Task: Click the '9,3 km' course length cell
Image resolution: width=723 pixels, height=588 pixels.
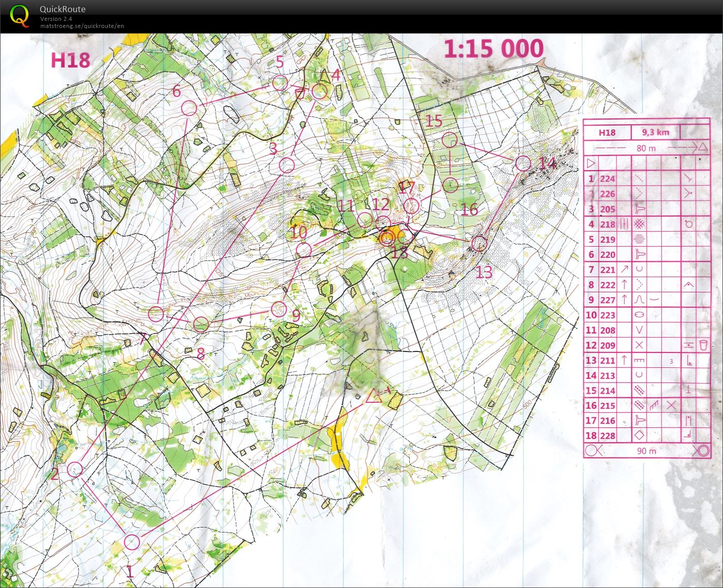Action: [655, 132]
